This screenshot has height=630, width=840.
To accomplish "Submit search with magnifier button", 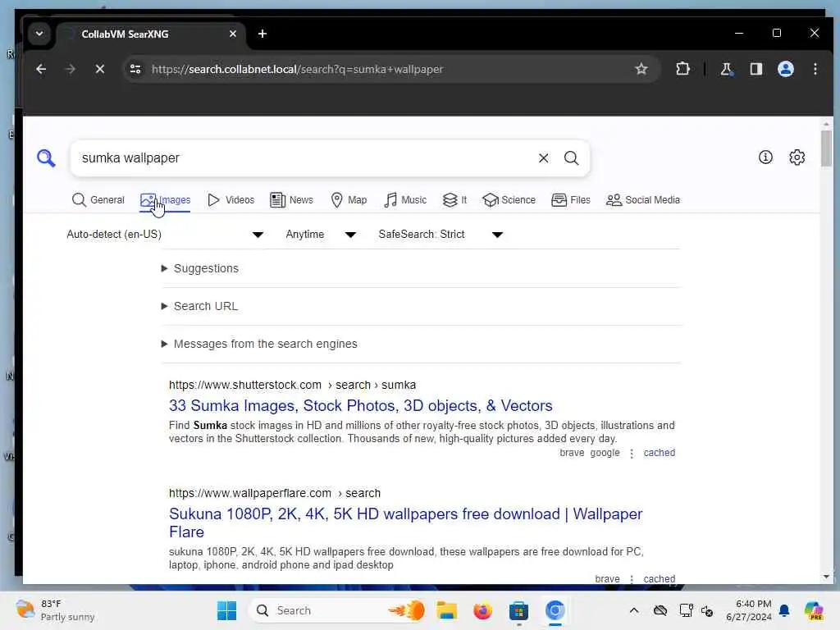I will pos(572,158).
